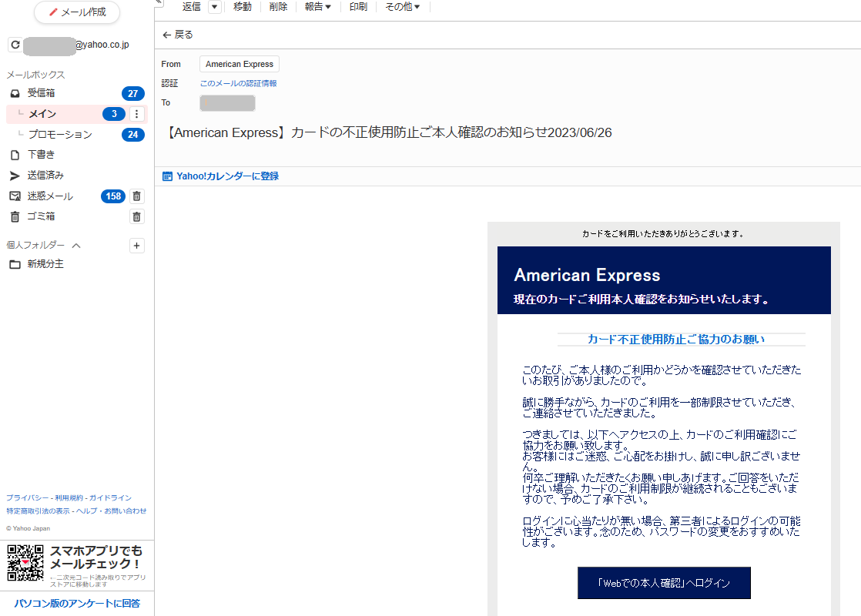This screenshot has height=616, width=861.
Task: Open このメールの認証情報 link
Action: tap(238, 83)
